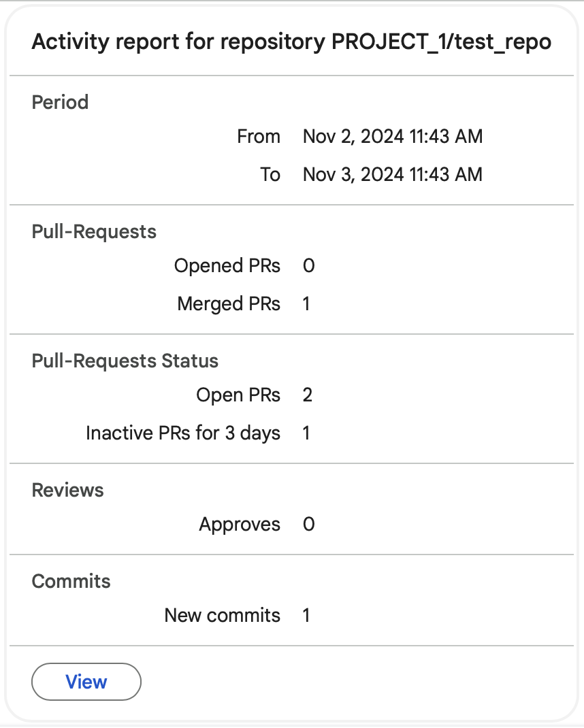The image size is (584, 728).
Task: Select the Opened PRs label
Action: (x=227, y=265)
